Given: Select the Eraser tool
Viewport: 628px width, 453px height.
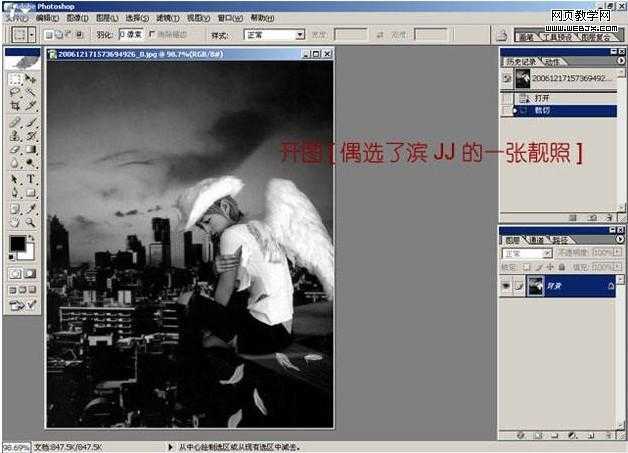Looking at the screenshot, I should [x=15, y=150].
